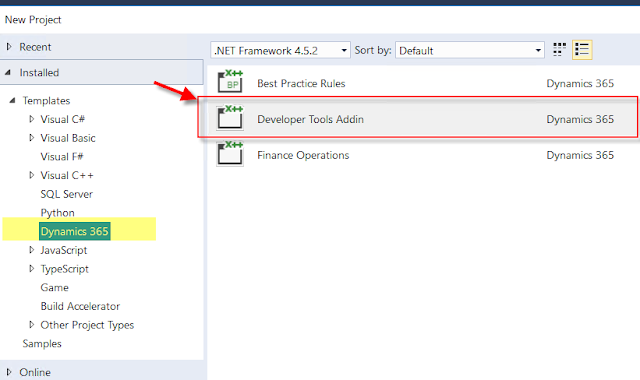The width and height of the screenshot is (640, 380).
Task: Expand the Visual C++ node arrow
Action: coord(31,175)
